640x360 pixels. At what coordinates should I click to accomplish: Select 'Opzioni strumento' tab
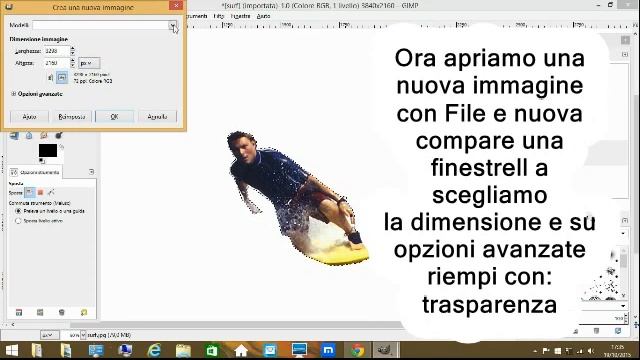click(35, 172)
